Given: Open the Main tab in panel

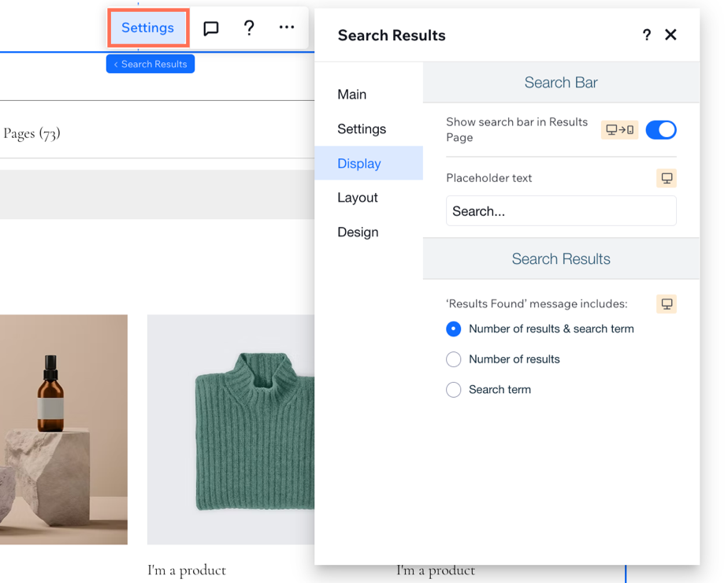Looking at the screenshot, I should pos(352,95).
